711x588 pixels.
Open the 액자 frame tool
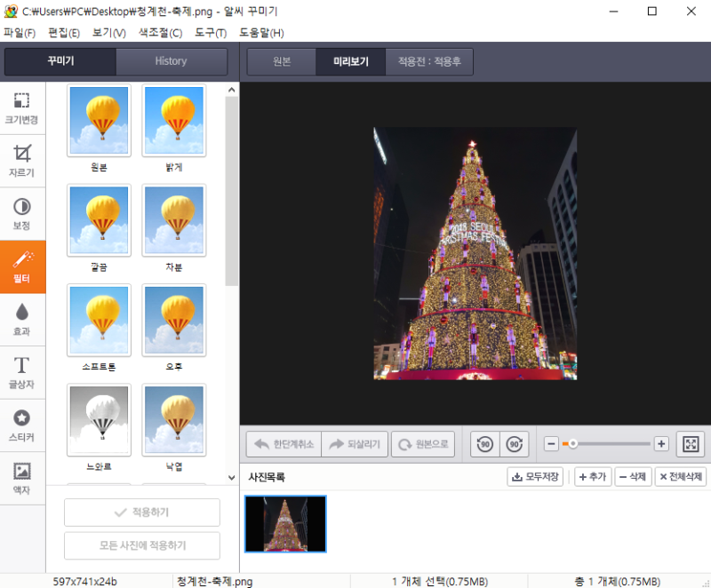[x=22, y=479]
